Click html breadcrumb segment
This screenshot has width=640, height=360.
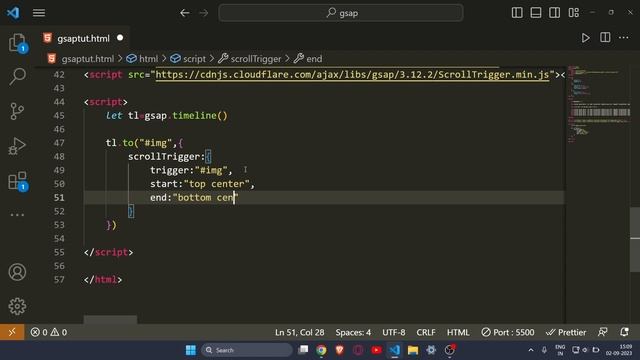pyautogui.click(x=148, y=59)
